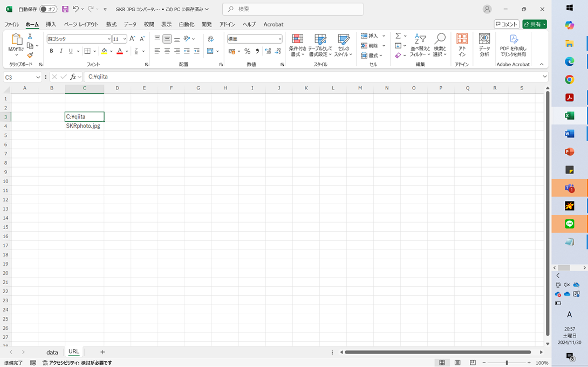The height and width of the screenshot is (367, 588).
Task: Apply red font color A
Action: point(120,51)
